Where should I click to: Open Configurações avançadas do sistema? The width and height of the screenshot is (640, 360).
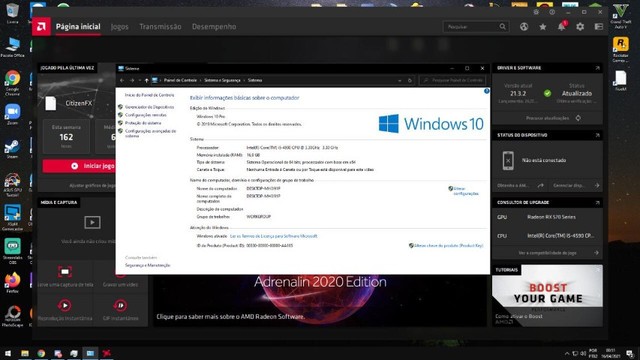(150, 133)
